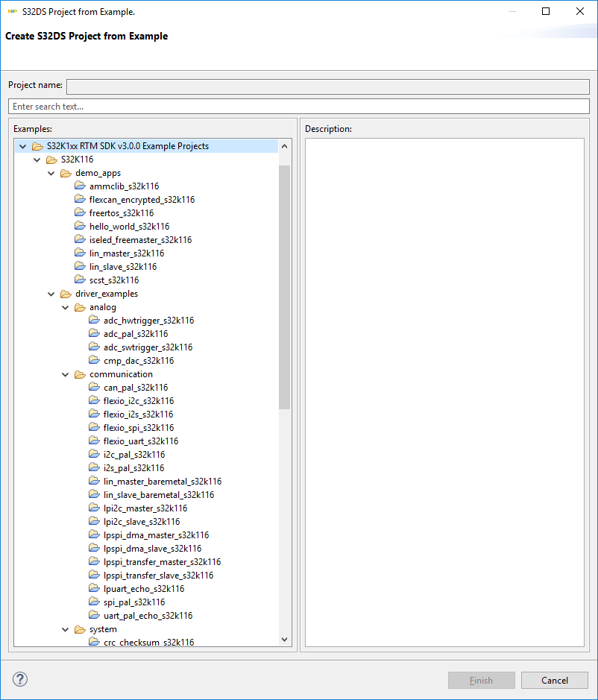598x700 pixels.
Task: Click folder icon of uart_pal_echo_s32k116
Action: (x=94, y=615)
